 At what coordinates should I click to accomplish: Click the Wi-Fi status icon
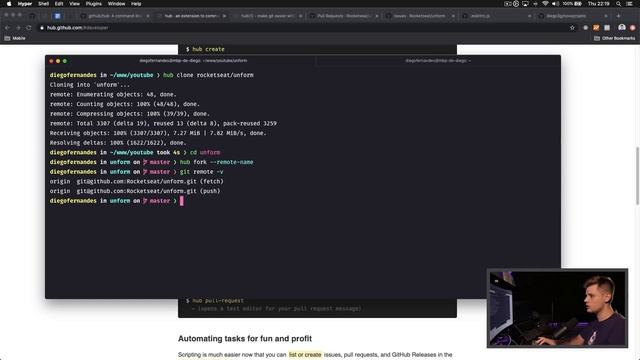tap(545, 4)
